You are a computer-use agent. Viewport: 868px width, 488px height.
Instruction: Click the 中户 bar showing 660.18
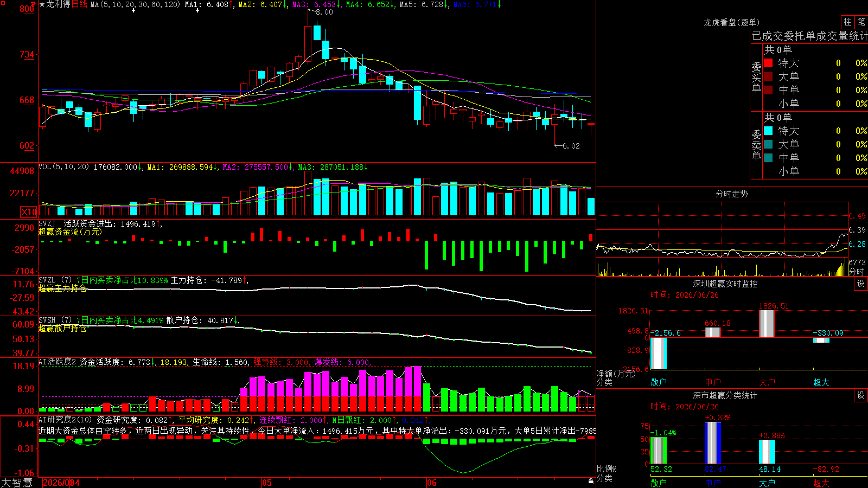713,332
